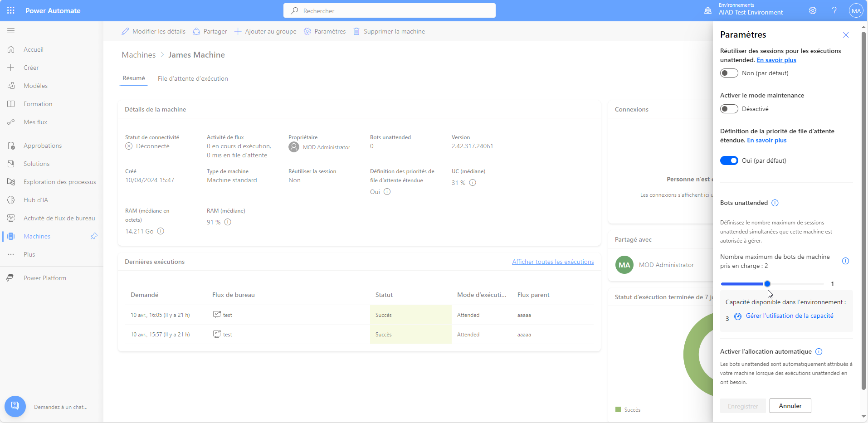Click En savoir plus link for session reuse

point(776,60)
